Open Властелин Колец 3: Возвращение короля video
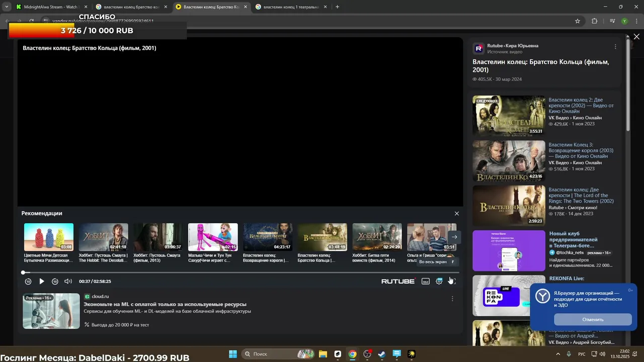The width and height of the screenshot is (644, 362). pyautogui.click(x=581, y=150)
